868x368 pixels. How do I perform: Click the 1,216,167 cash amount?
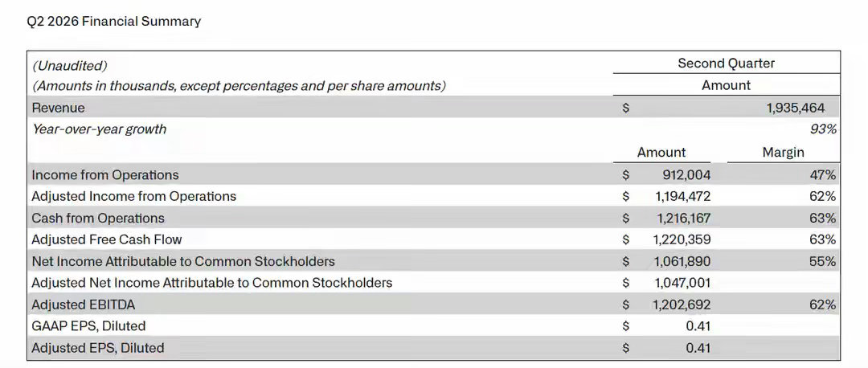pos(684,218)
